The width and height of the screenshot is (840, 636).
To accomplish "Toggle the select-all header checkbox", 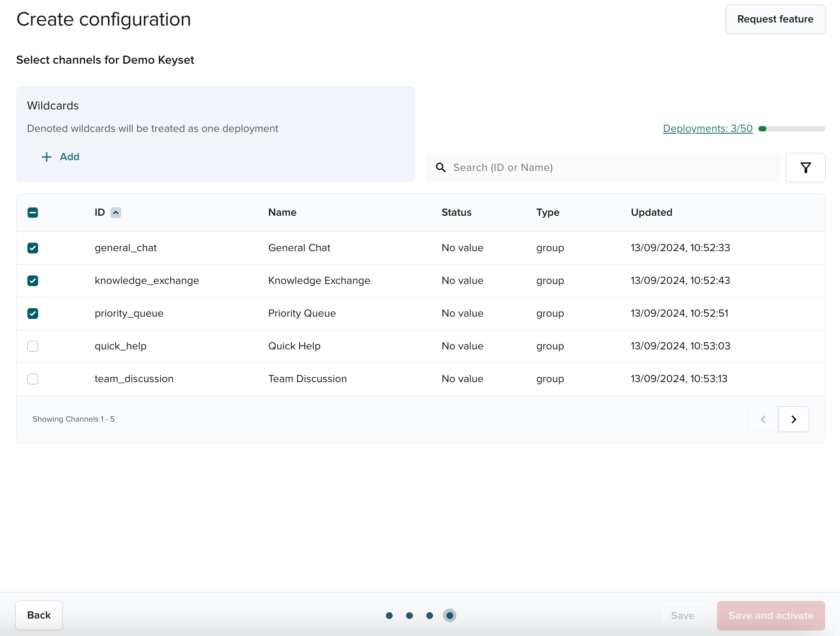I will click(x=33, y=213).
